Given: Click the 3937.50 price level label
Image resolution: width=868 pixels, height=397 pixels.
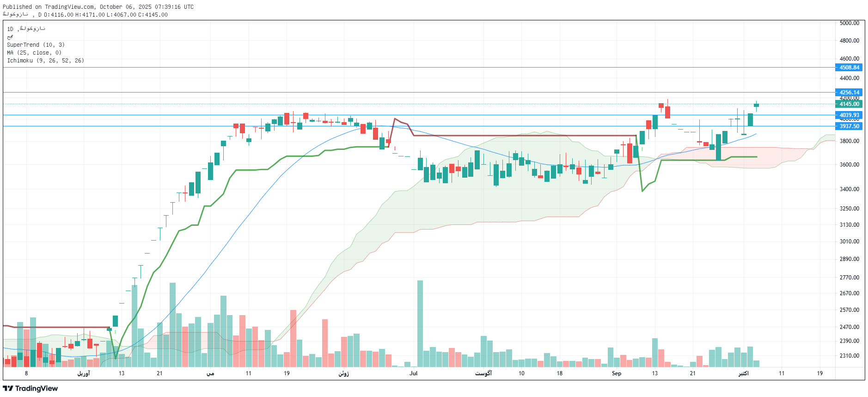Looking at the screenshot, I should [x=849, y=126].
